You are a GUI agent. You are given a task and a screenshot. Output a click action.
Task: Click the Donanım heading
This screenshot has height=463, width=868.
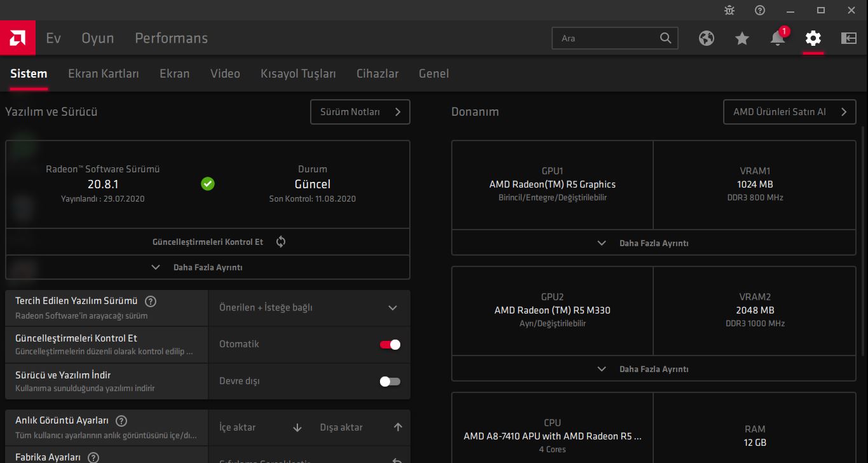pyautogui.click(x=475, y=112)
